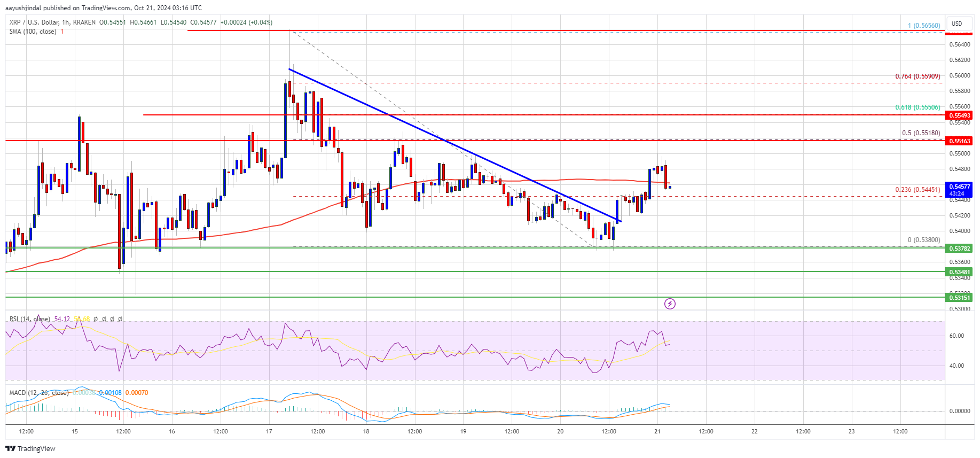Screen dimensions: 980x458
Task: Click the purple lightning bolt event icon
Action: pyautogui.click(x=670, y=304)
